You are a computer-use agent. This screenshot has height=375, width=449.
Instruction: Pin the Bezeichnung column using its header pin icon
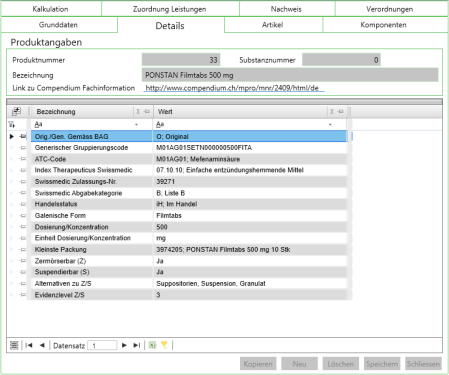click(147, 112)
